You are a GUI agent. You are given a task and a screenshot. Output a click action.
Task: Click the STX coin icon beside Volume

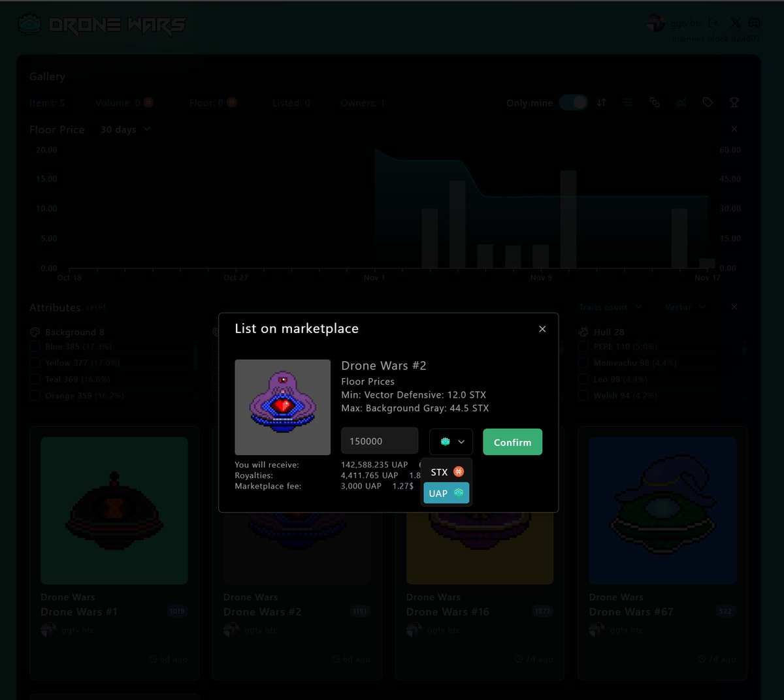tap(148, 103)
